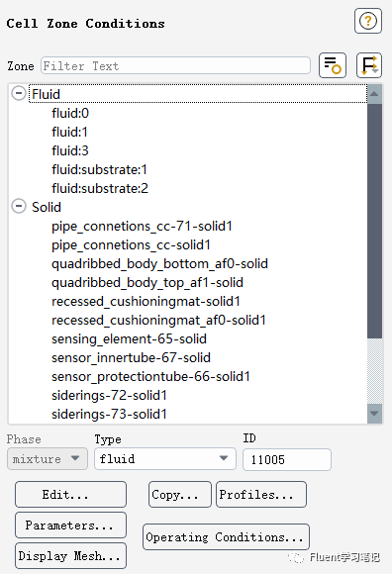Select pipe_connetions_cc-71-solid1 zone
392x574 pixels.
(142, 227)
